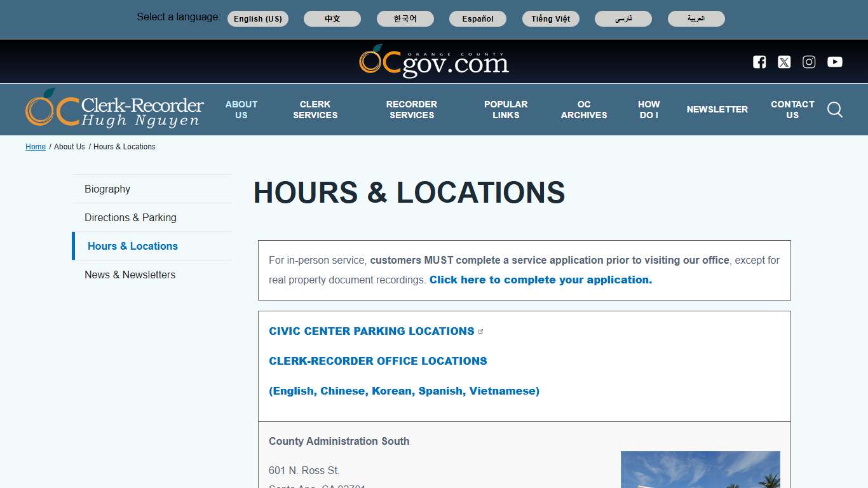Open the Biography sidebar page
Screen dimensions: 868x488
click(107, 189)
